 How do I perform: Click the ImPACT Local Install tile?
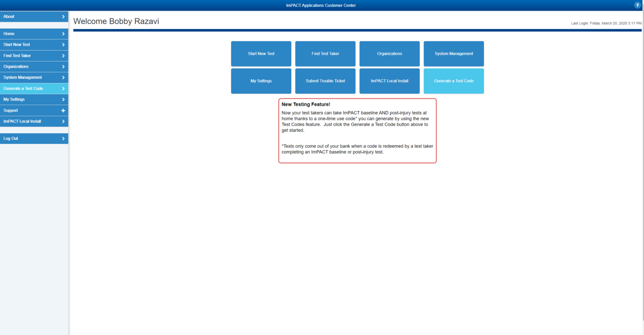tap(390, 81)
